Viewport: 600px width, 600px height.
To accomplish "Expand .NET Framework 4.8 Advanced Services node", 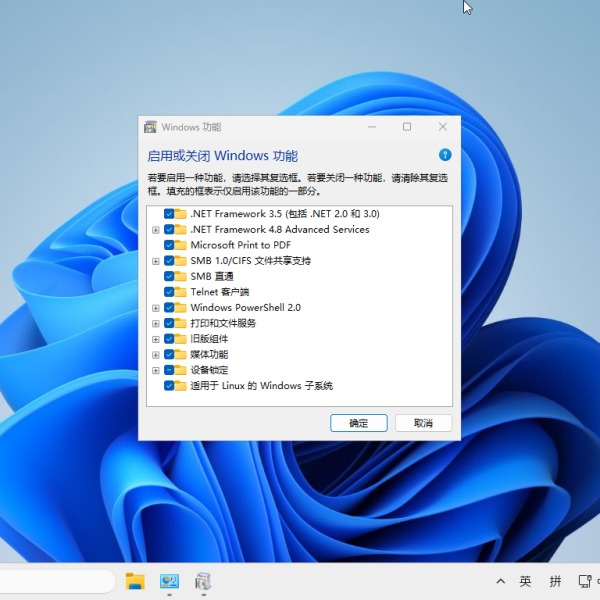I will (155, 230).
